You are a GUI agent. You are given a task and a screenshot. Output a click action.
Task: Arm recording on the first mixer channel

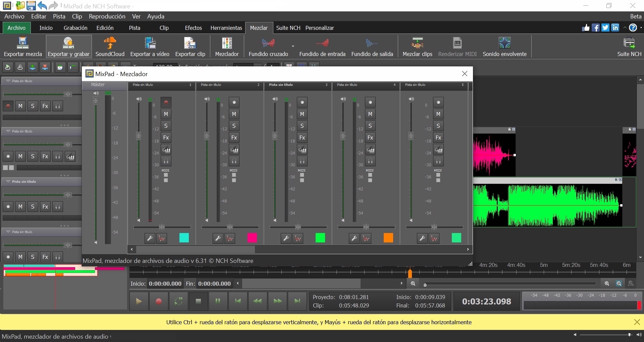[x=166, y=102]
